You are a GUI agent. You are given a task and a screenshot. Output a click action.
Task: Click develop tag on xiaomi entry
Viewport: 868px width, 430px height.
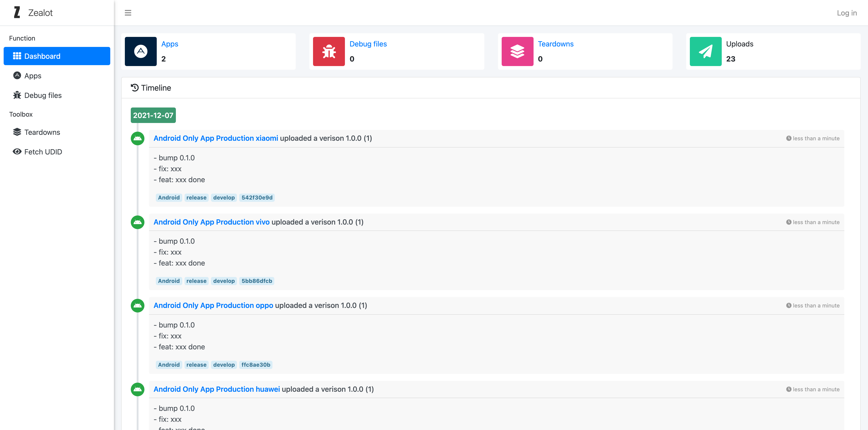pos(224,198)
